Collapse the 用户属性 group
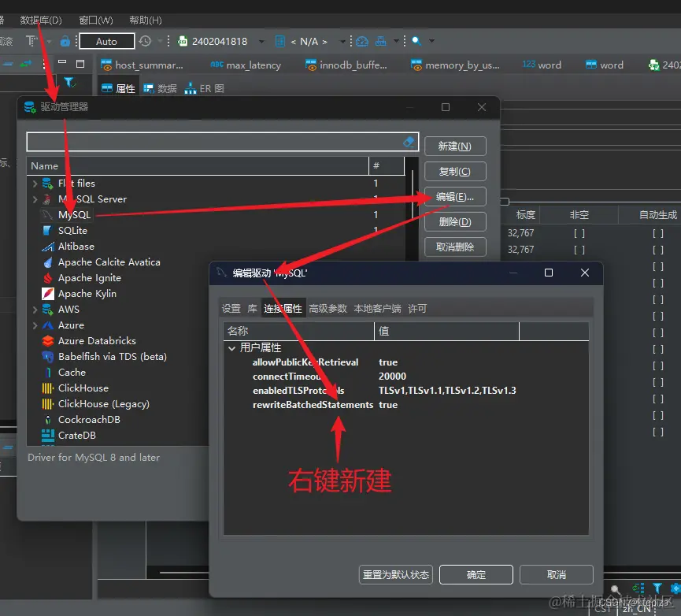 point(232,348)
